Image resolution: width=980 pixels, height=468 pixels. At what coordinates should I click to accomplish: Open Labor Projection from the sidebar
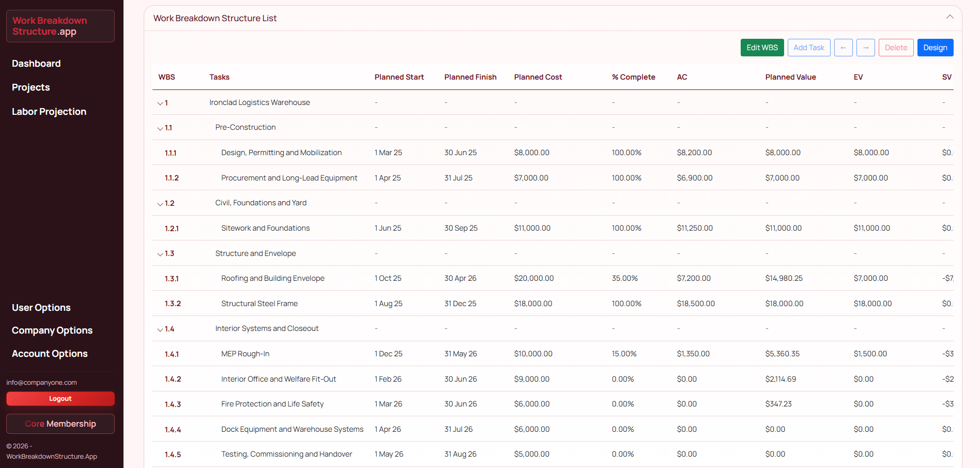[49, 112]
